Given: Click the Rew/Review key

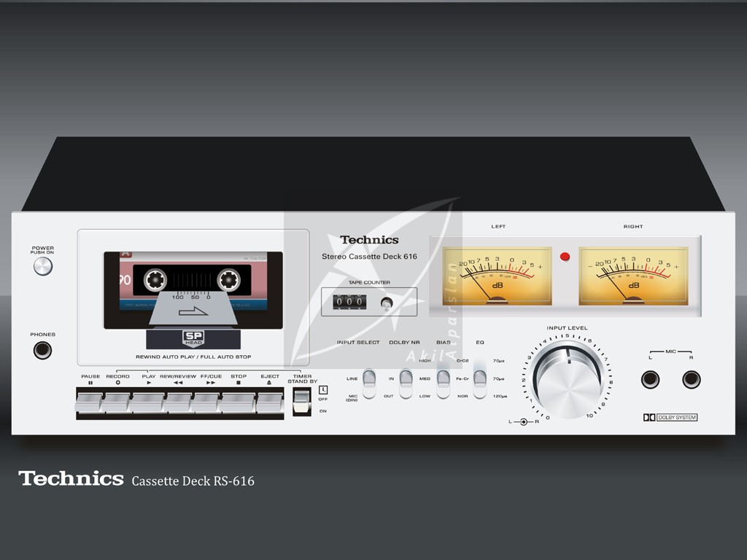Looking at the screenshot, I should 178,402.
